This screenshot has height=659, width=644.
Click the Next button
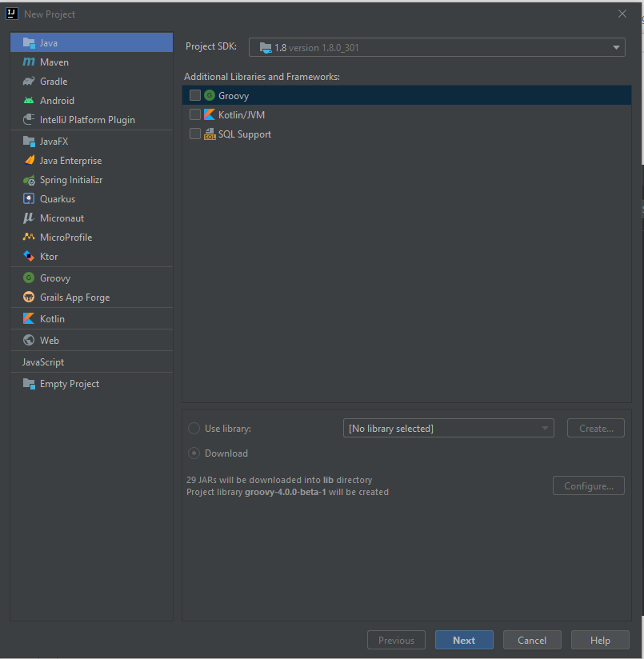[464, 640]
